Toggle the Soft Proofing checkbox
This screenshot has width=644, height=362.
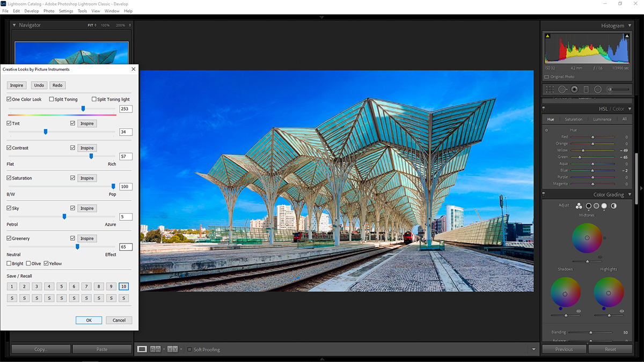point(189,349)
